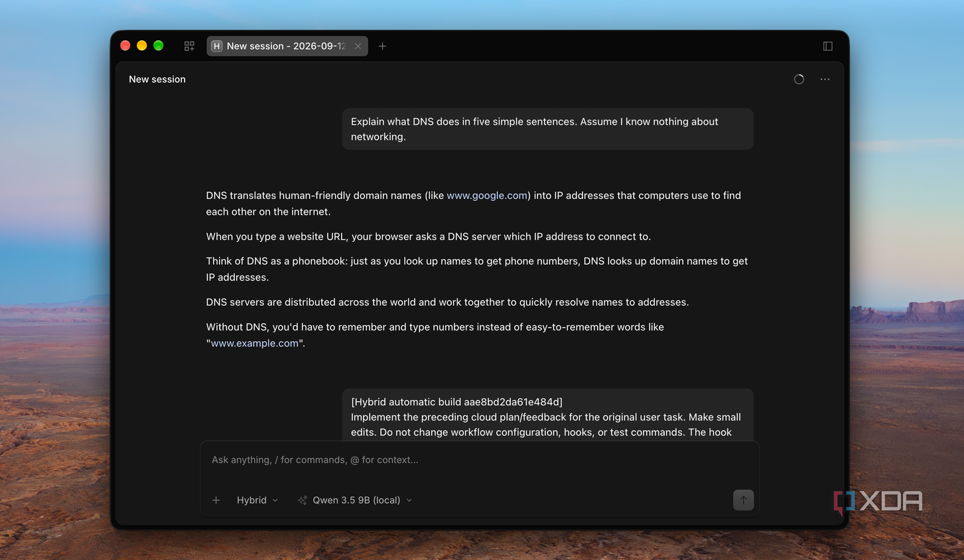Add a new tab with plus icon
The image size is (964, 560).
pos(382,46)
